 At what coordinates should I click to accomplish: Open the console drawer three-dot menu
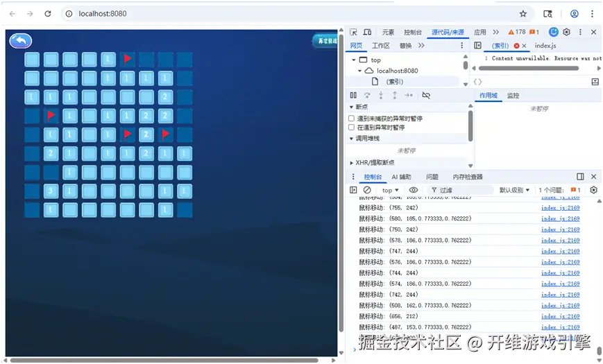(353, 177)
